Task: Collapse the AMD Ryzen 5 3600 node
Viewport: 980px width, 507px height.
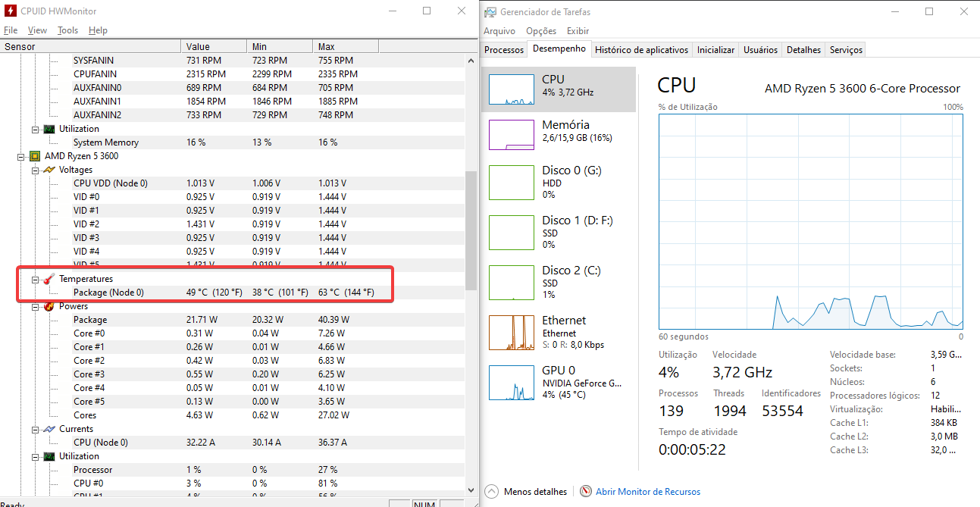Action: (22, 156)
